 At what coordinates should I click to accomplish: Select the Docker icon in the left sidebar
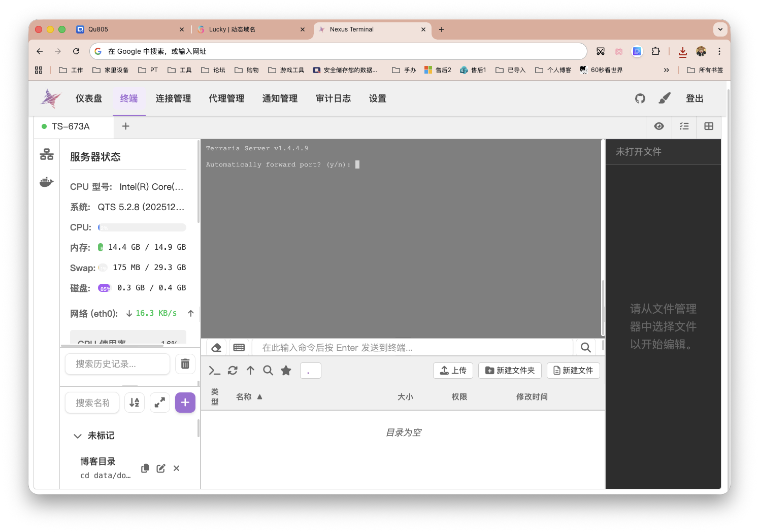click(46, 182)
